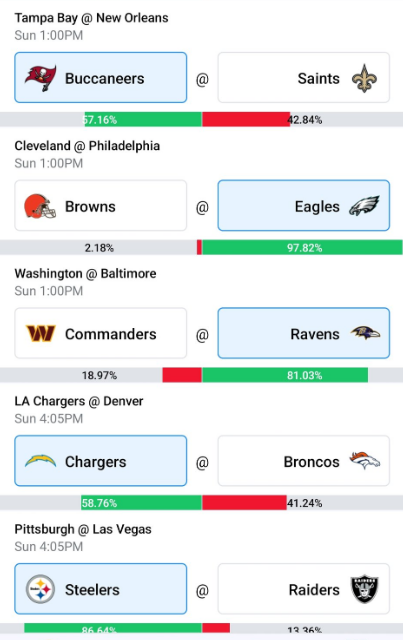Click the Steelers circular logo
The image size is (403, 640).
(x=40, y=589)
